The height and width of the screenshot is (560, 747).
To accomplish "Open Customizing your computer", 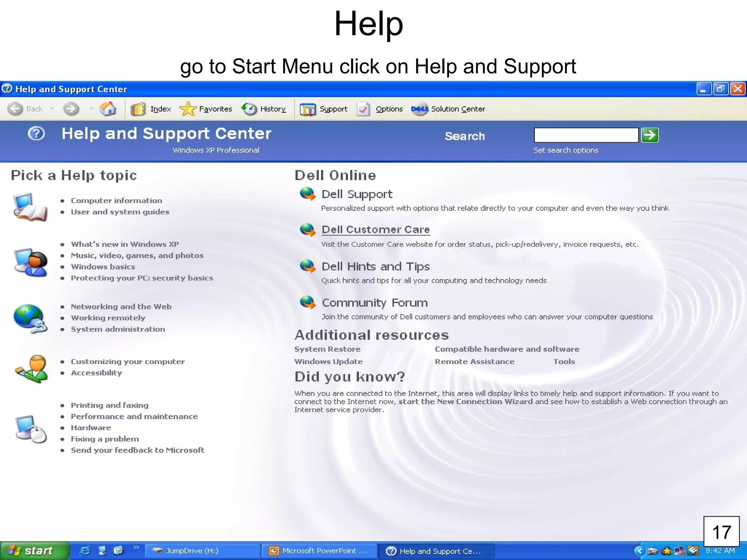I will click(x=128, y=362).
